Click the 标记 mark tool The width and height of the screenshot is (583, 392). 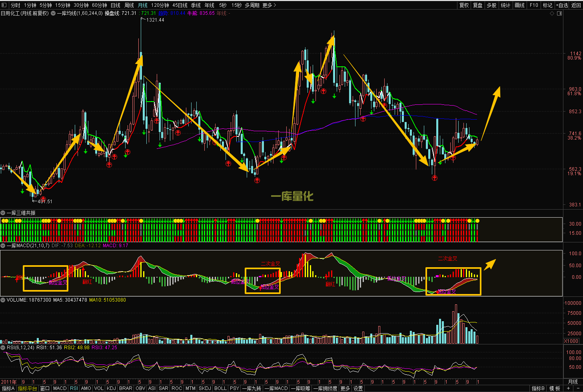click(547, 5)
